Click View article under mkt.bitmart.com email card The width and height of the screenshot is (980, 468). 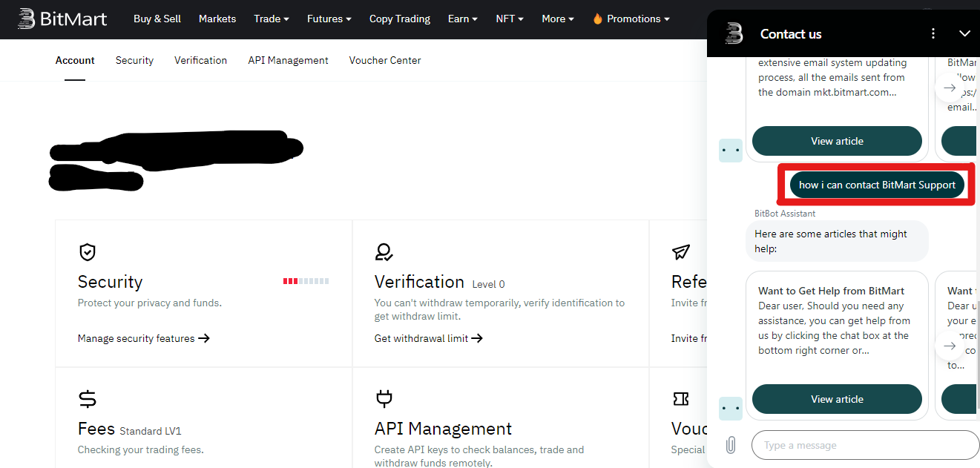837,141
